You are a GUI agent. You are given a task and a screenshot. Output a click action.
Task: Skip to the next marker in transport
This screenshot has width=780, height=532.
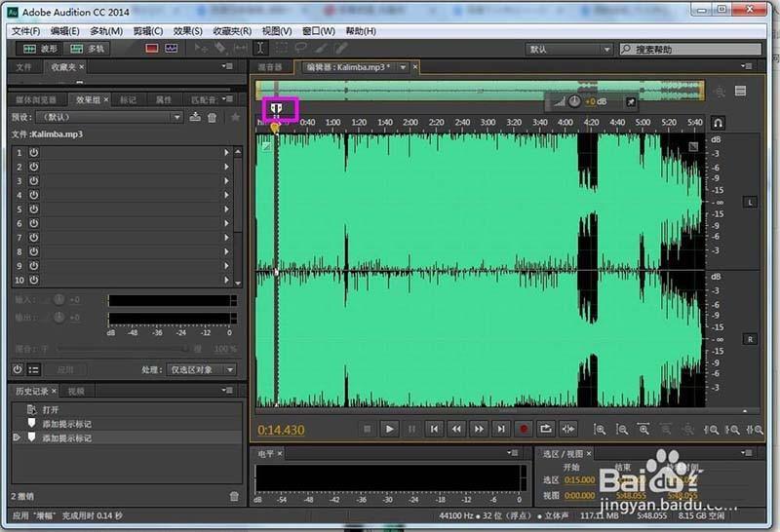[x=500, y=429]
